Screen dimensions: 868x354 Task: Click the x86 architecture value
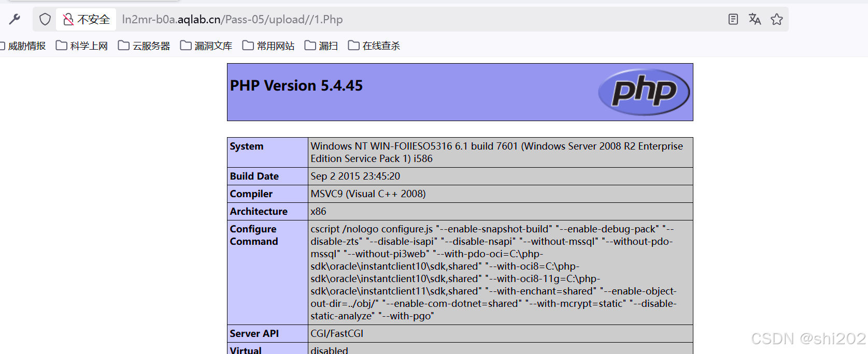pos(319,212)
